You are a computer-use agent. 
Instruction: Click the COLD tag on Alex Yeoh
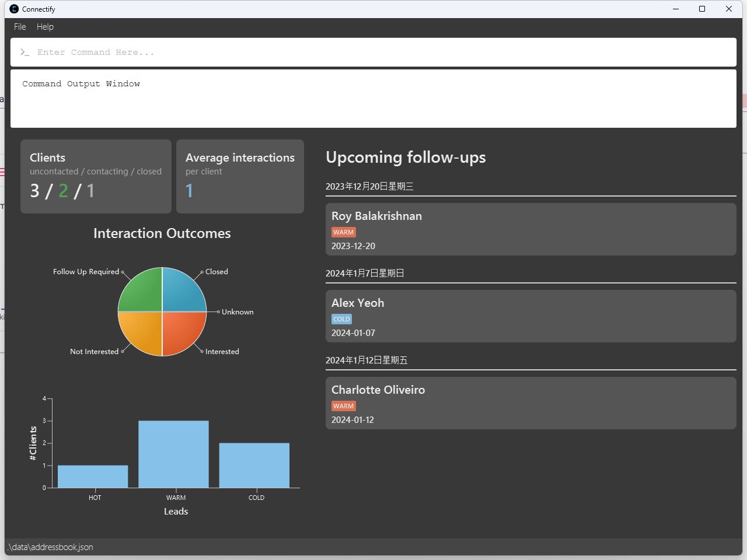click(342, 319)
